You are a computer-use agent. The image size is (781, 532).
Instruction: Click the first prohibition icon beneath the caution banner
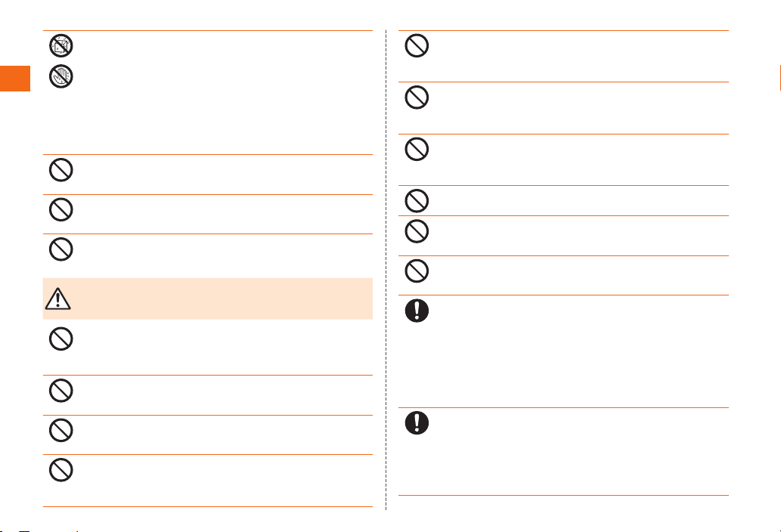61,339
